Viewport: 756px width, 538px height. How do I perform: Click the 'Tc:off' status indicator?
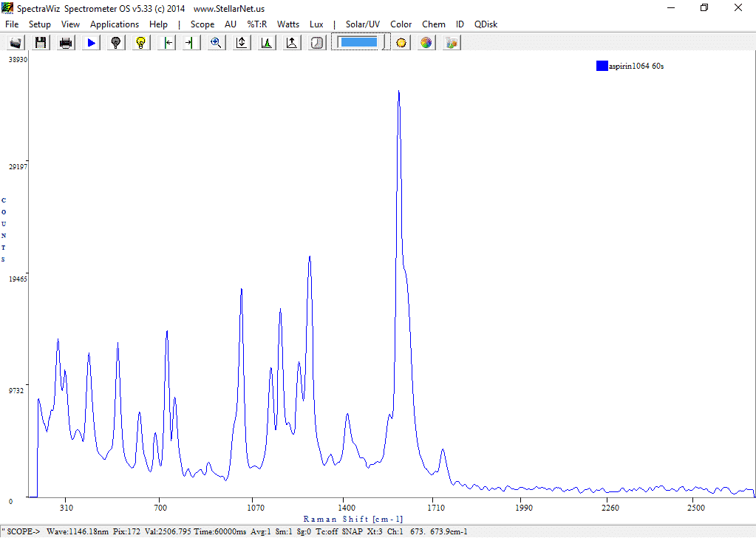(x=327, y=532)
